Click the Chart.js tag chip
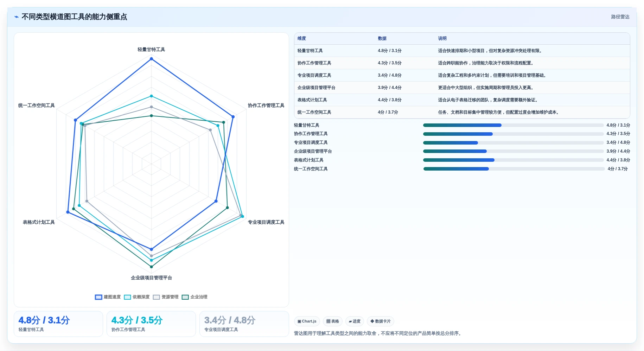This screenshot has width=644, height=351. (x=307, y=321)
